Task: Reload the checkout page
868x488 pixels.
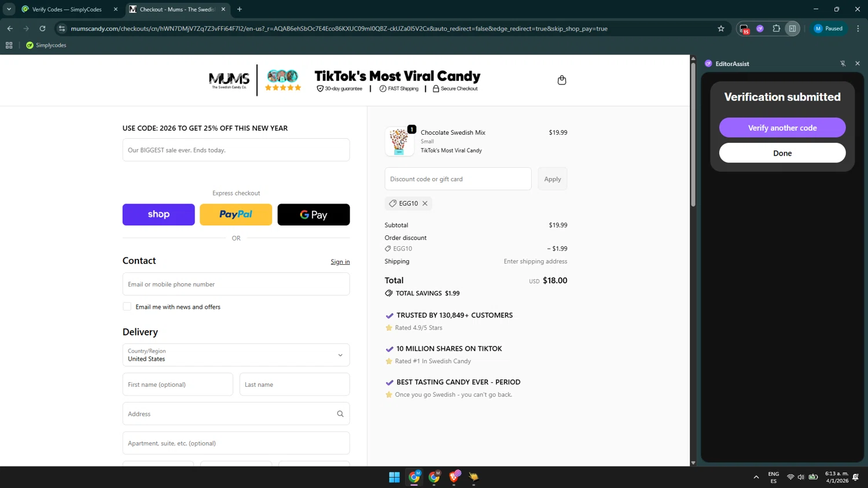Action: coord(42,28)
